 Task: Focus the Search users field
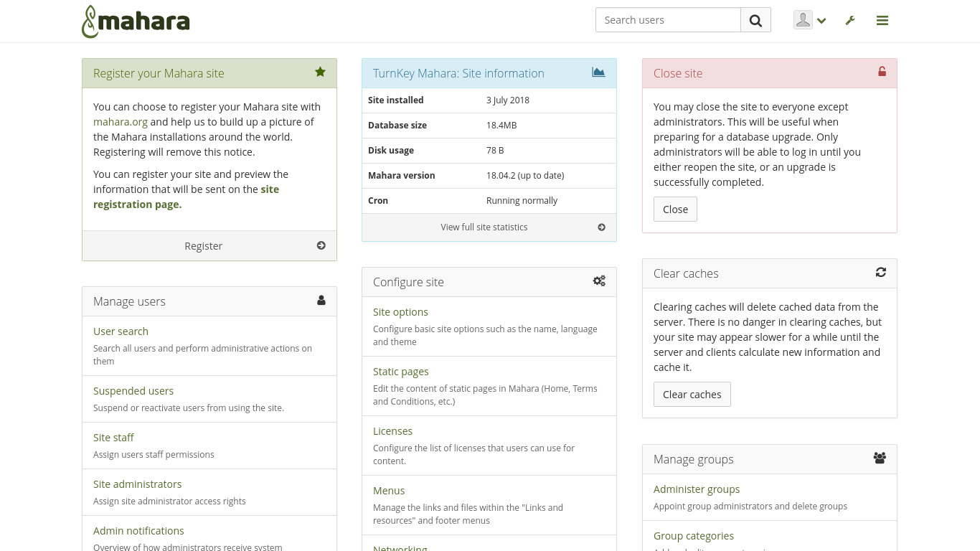click(x=668, y=20)
